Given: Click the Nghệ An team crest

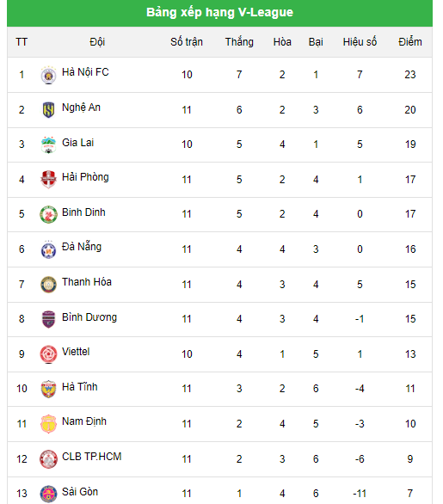Looking at the screenshot, I should [48, 110].
